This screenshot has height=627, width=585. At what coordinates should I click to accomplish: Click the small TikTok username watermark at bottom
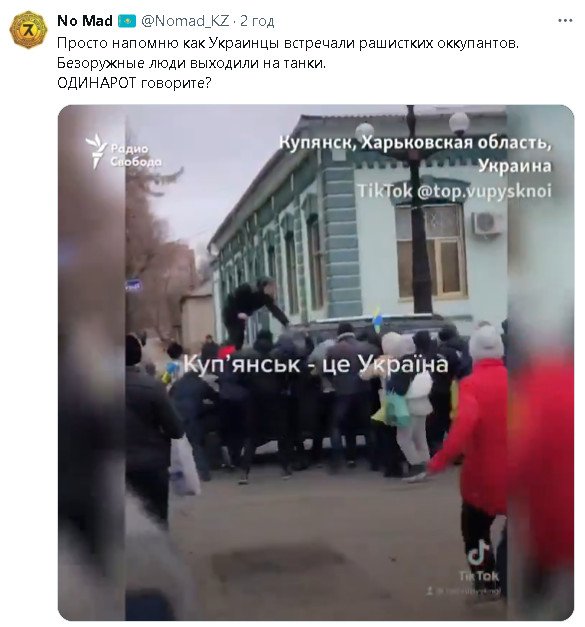tap(464, 591)
